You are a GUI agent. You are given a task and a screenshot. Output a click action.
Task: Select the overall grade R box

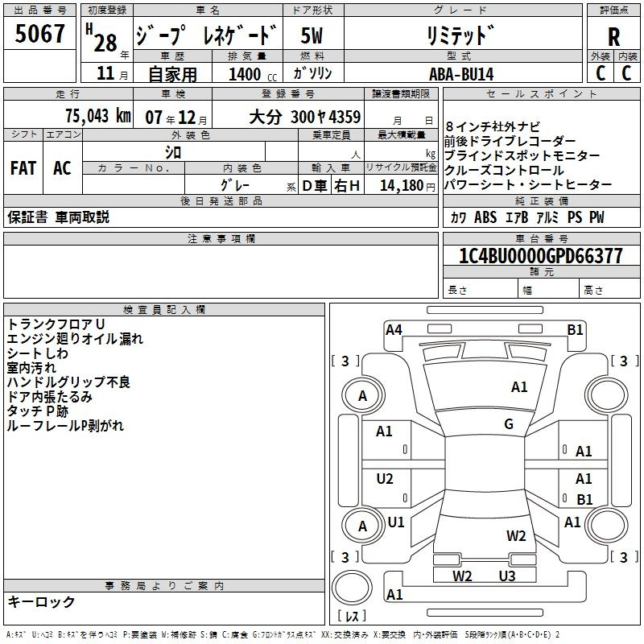[x=613, y=37]
